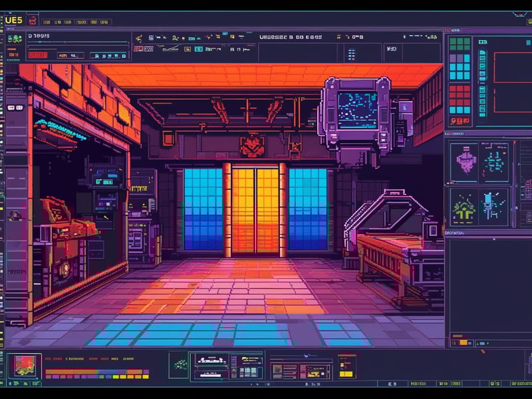The width and height of the screenshot is (532, 399).
Task: Click the blue turret asset thumbnail
Action: pyautogui.click(x=493, y=206)
